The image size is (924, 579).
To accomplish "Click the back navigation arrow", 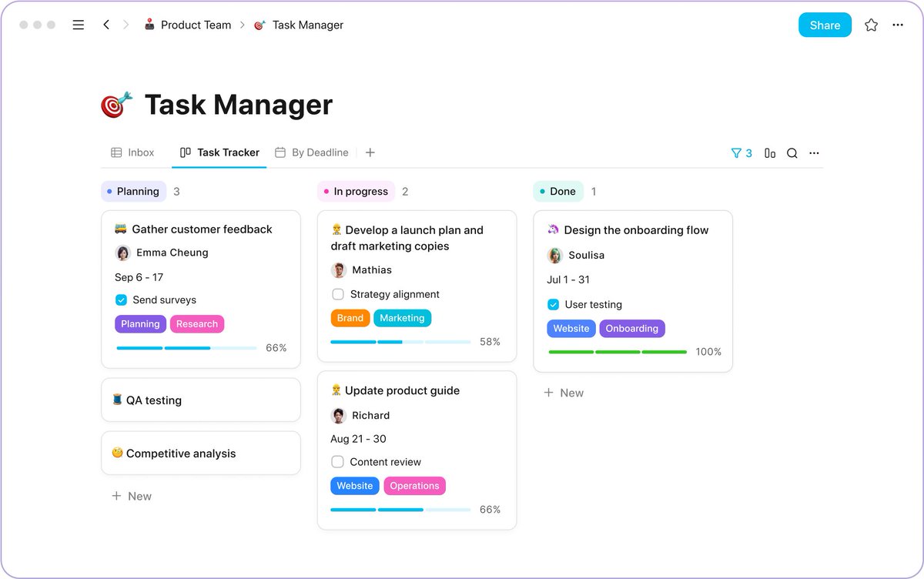I will [x=106, y=24].
